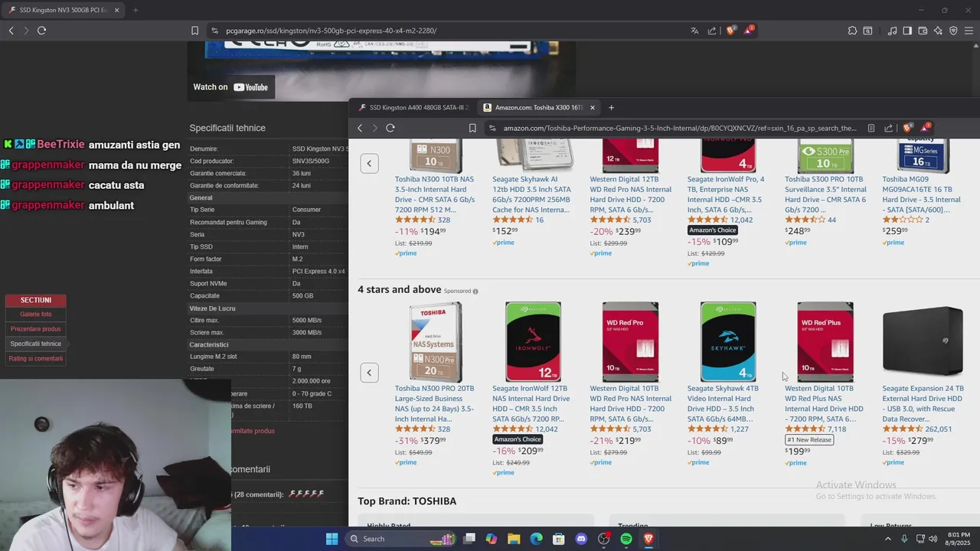Go to Rating si comentarii section

point(36,358)
